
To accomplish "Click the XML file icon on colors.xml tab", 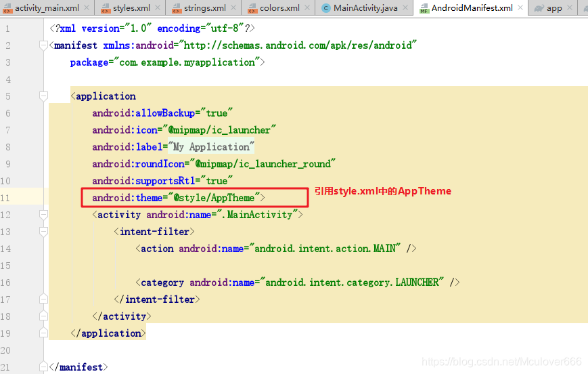I will (252, 8).
